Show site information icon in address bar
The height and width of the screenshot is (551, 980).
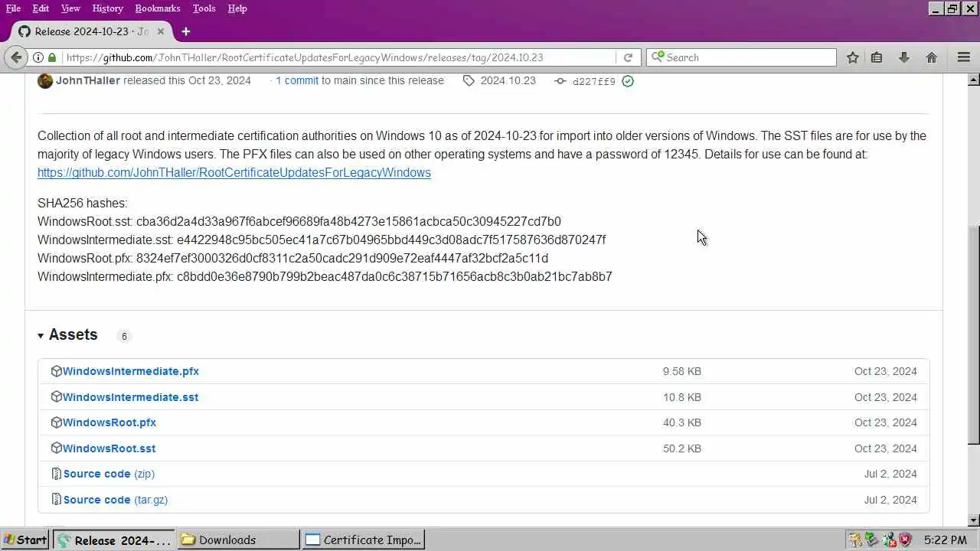coord(38,57)
